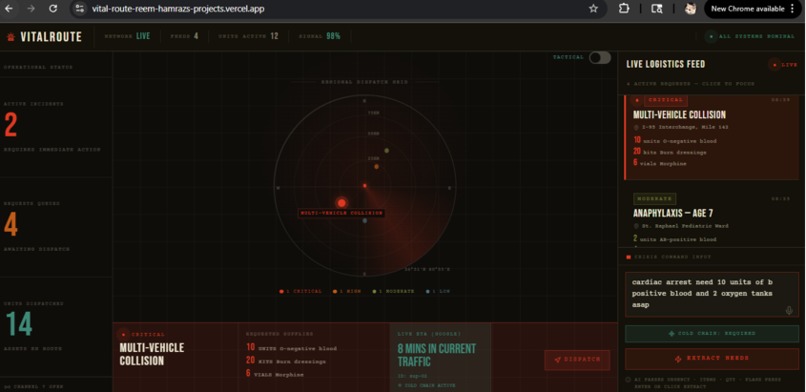Click the Critical badge in feed card
The image size is (806, 392).
(x=666, y=100)
